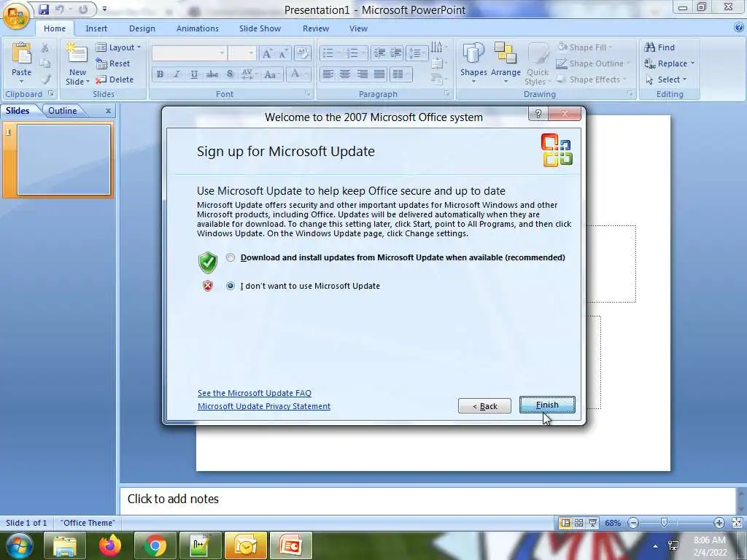Click the Undo icon in Quick Access

point(60,9)
